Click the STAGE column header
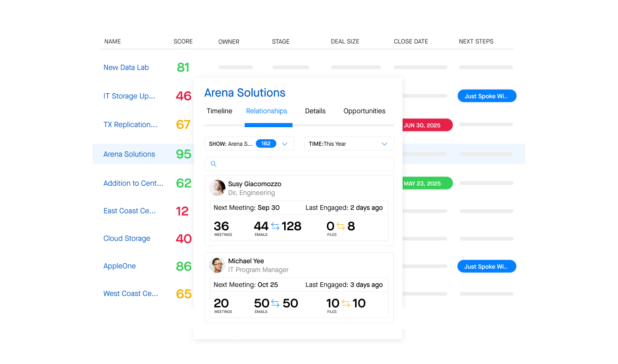This screenshot has width=618, height=364. (x=281, y=42)
